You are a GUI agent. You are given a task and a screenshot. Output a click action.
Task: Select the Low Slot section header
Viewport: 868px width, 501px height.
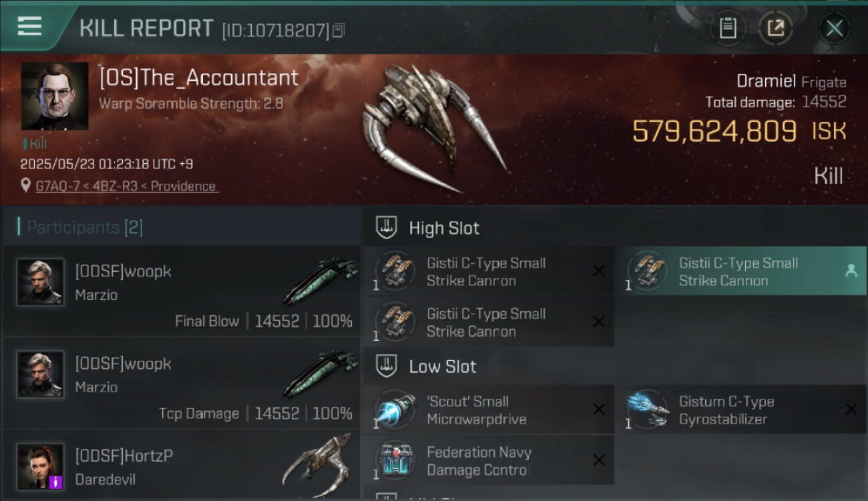click(x=443, y=366)
